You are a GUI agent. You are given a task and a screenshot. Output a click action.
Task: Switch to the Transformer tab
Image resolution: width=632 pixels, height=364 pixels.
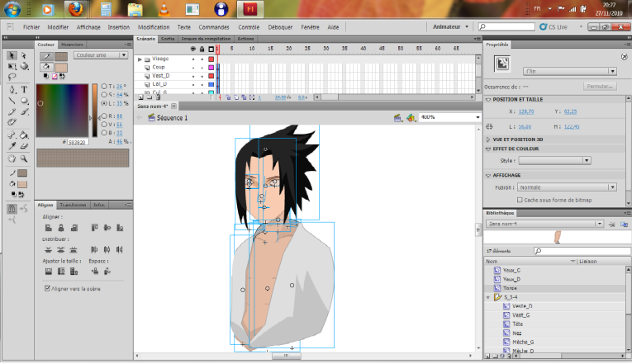(73, 205)
